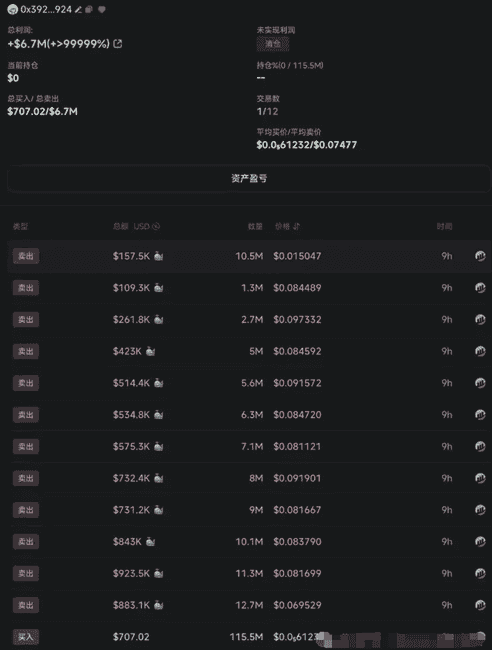This screenshot has width=492, height=650.
Task: Open explorer icon for the $423K sell row
Action: click(x=480, y=351)
